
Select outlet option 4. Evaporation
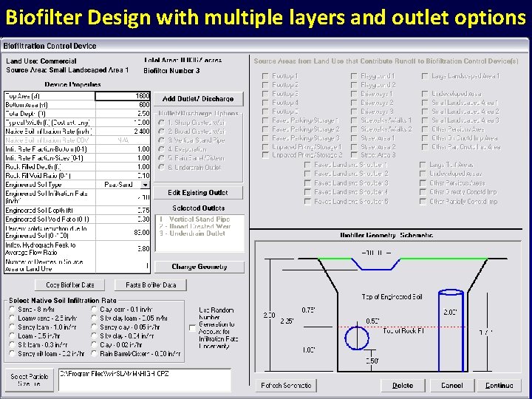162,149
